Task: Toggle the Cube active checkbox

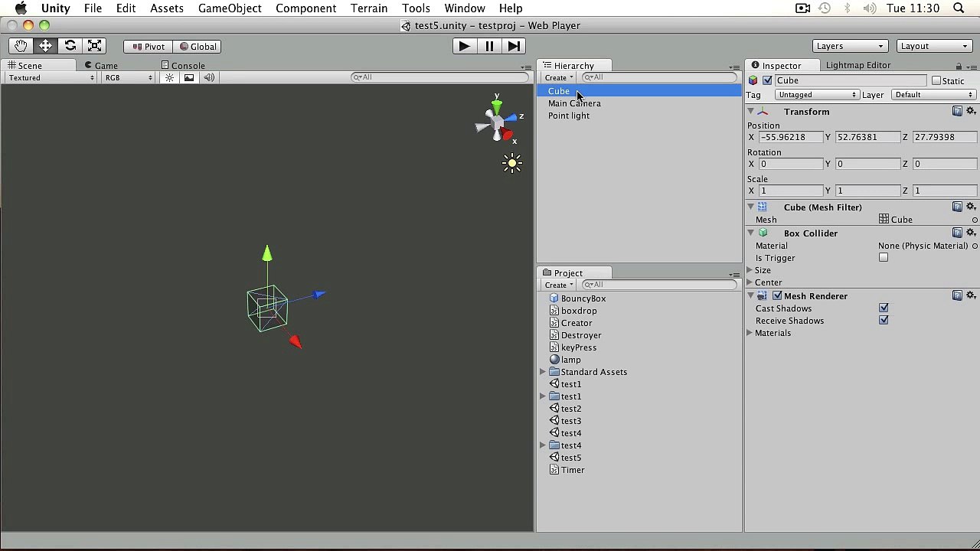Action: coord(767,80)
